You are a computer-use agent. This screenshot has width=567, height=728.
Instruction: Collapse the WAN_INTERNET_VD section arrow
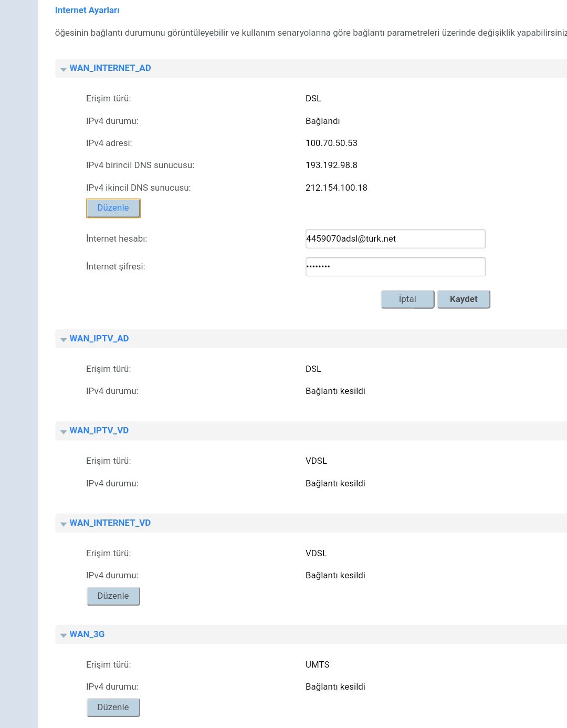[64, 524]
